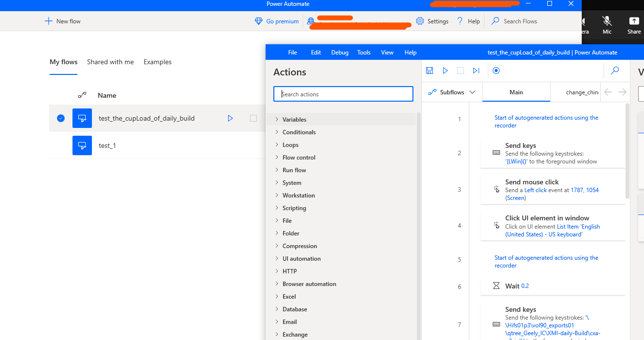Switch to the Main subflow tab

pos(516,92)
